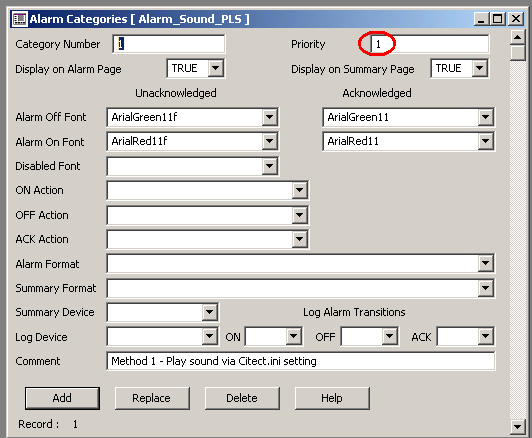This screenshot has width=532, height=438.
Task: Open the ACK Action dropdown
Action: [300, 239]
